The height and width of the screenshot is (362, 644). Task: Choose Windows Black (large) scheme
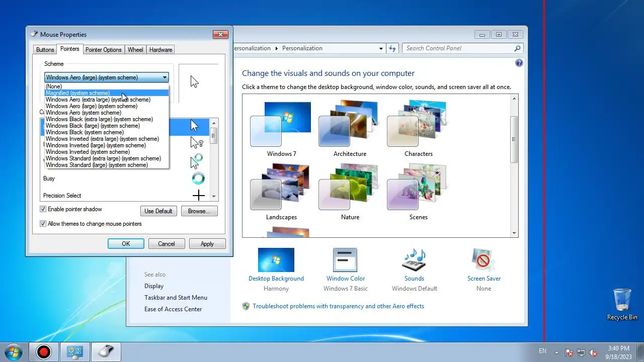click(x=107, y=126)
